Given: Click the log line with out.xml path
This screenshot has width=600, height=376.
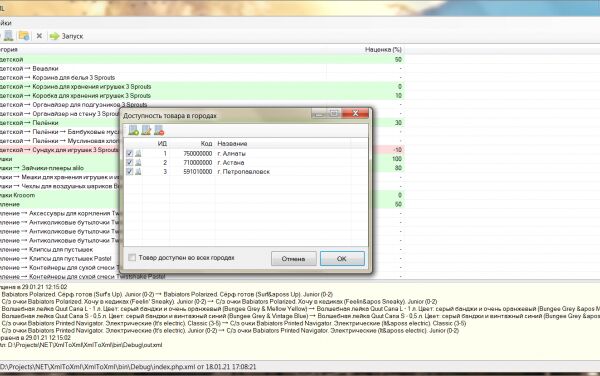Looking at the screenshot, I should pyautogui.click(x=81, y=345).
